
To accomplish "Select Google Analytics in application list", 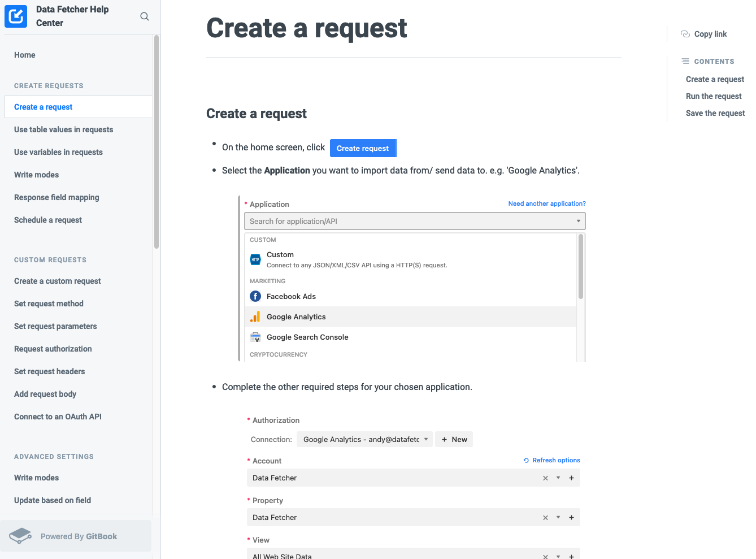I will [x=411, y=317].
